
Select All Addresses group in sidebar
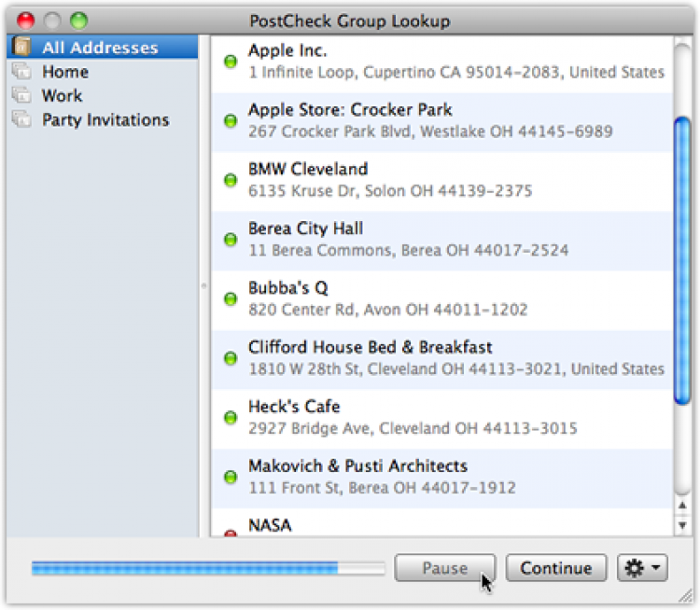click(x=103, y=48)
